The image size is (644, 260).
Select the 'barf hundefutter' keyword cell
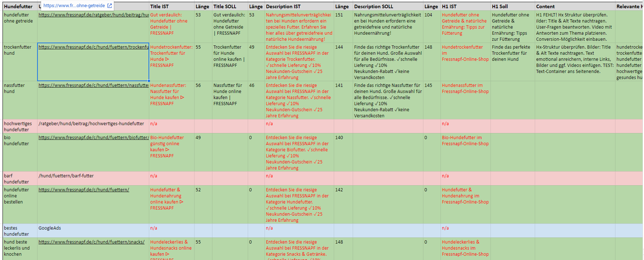[x=20, y=179]
